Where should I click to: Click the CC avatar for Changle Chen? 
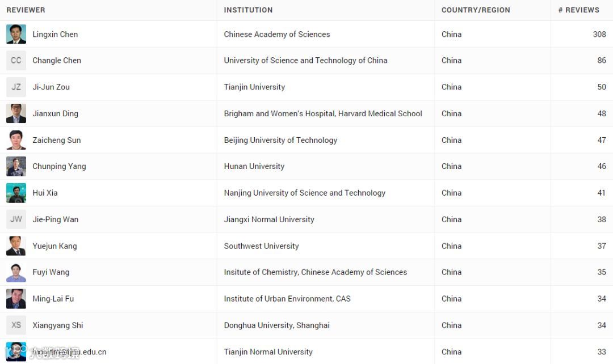tap(16, 61)
